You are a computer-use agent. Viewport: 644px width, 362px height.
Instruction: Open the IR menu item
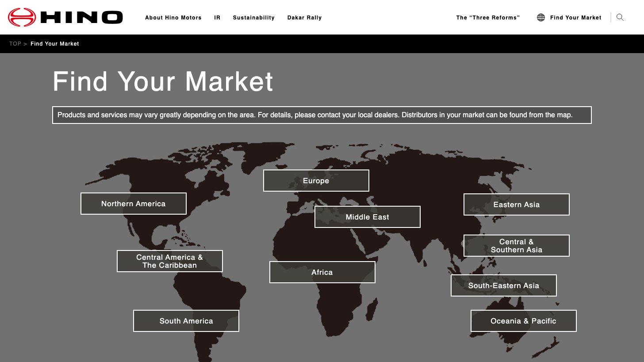[217, 18]
